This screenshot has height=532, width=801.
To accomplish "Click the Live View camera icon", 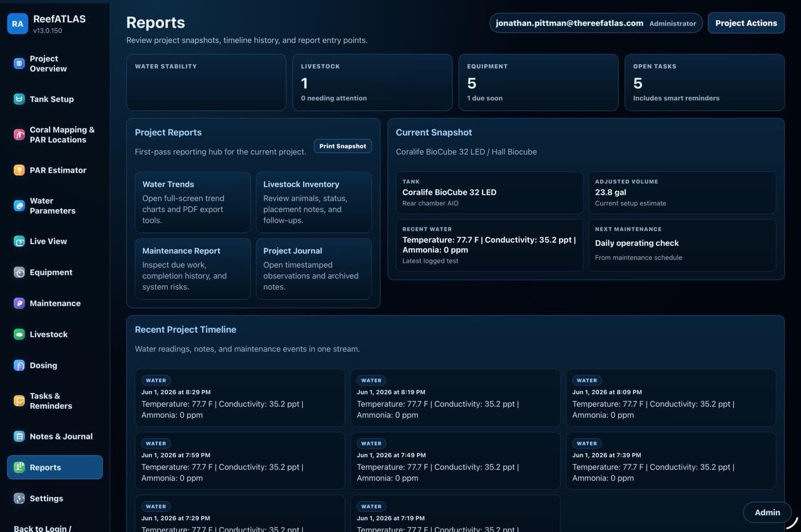I will [x=19, y=241].
